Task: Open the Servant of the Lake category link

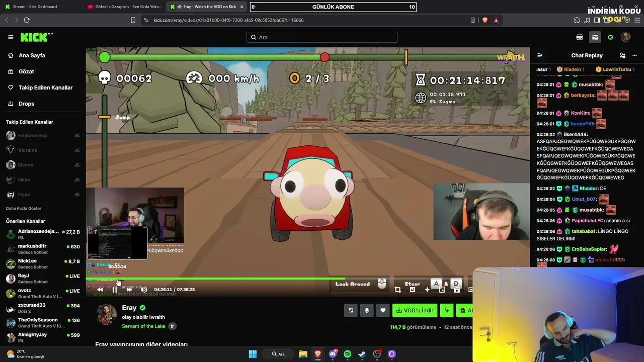Action: pyautogui.click(x=143, y=326)
